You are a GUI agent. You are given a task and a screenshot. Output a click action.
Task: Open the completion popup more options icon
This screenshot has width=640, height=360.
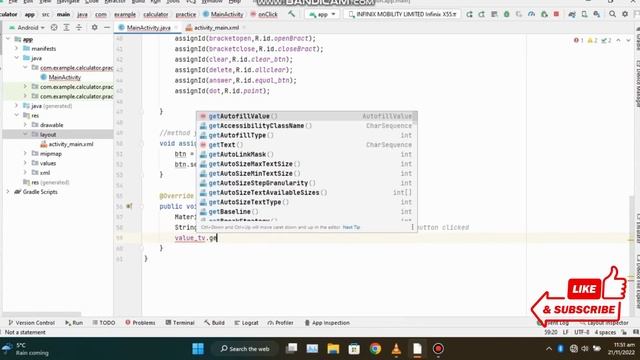click(x=412, y=227)
